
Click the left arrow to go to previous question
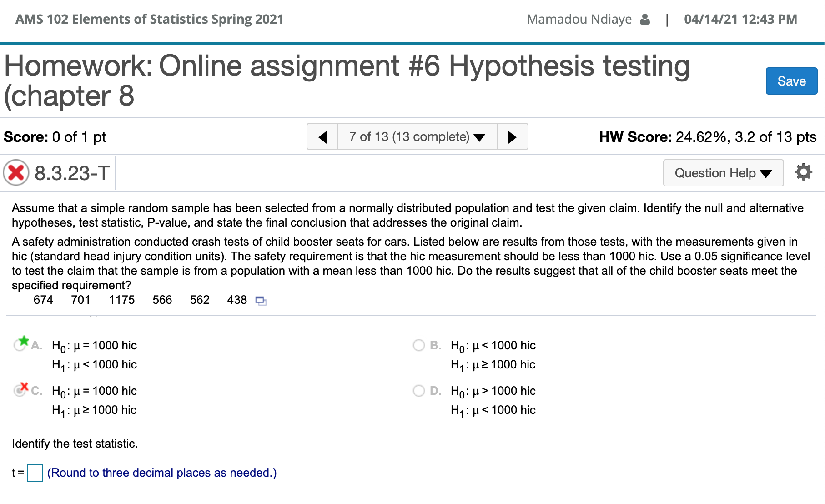pos(323,136)
